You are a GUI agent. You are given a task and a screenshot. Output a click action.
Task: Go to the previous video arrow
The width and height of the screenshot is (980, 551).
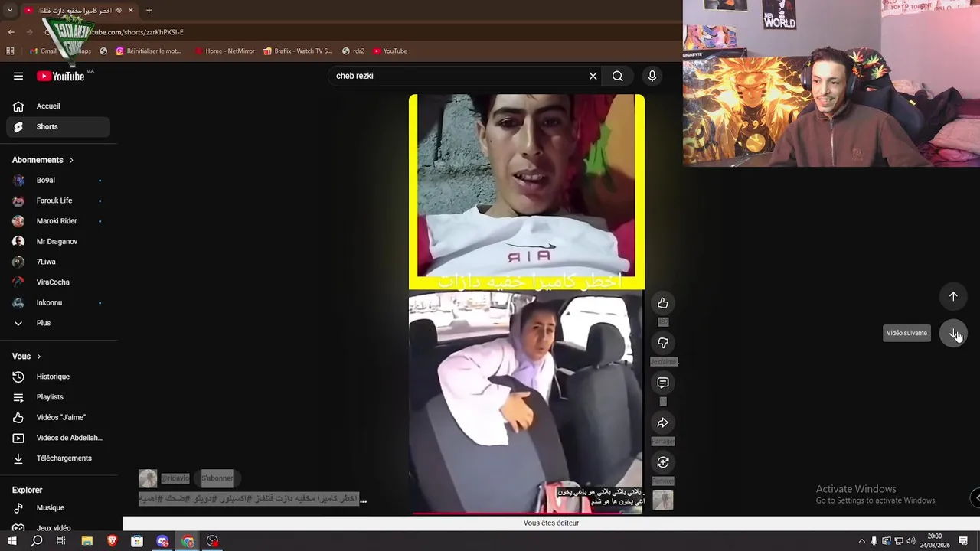(x=953, y=296)
